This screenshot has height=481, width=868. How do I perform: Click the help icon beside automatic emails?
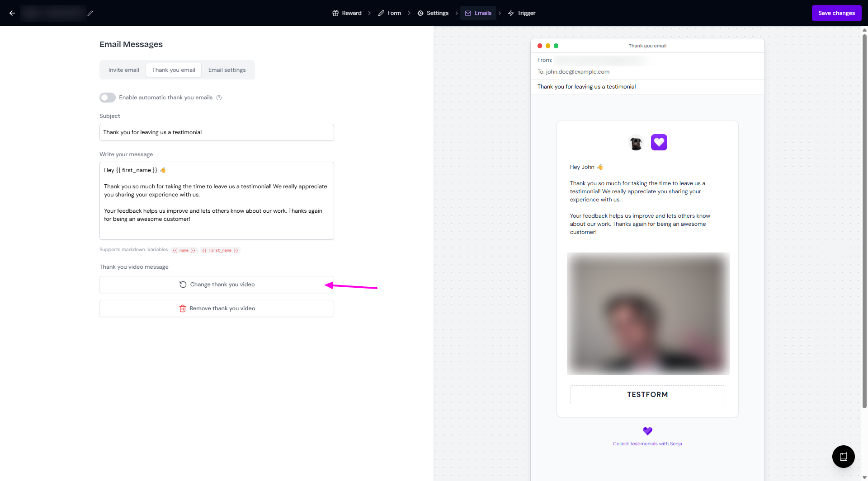(x=219, y=98)
